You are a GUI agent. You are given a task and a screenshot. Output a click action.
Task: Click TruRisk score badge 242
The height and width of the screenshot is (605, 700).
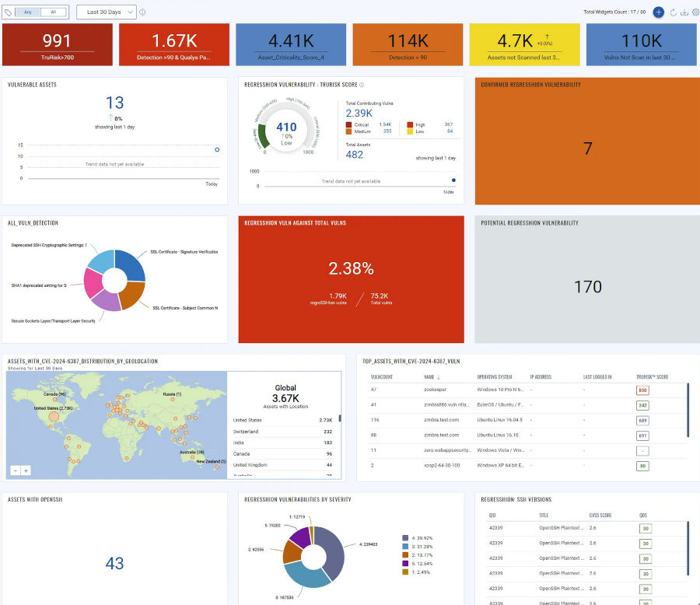pyautogui.click(x=642, y=405)
